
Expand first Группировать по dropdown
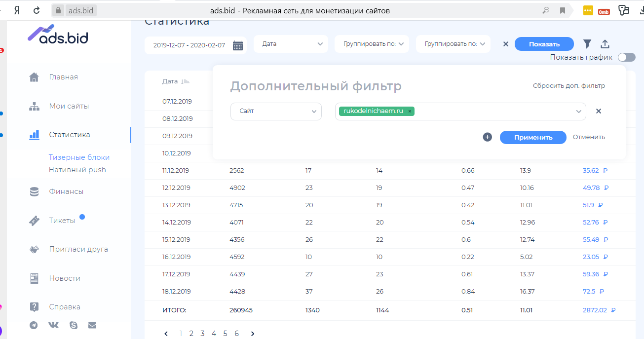tap(372, 44)
